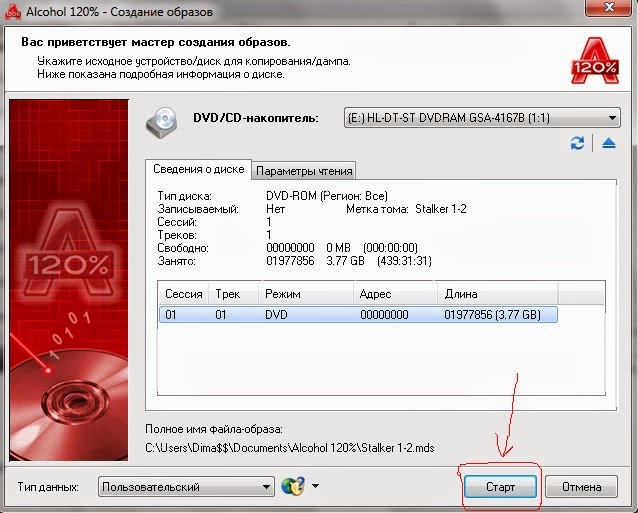Image resolution: width=638 pixels, height=513 pixels.
Task: Click the Старт button
Action: (x=500, y=487)
